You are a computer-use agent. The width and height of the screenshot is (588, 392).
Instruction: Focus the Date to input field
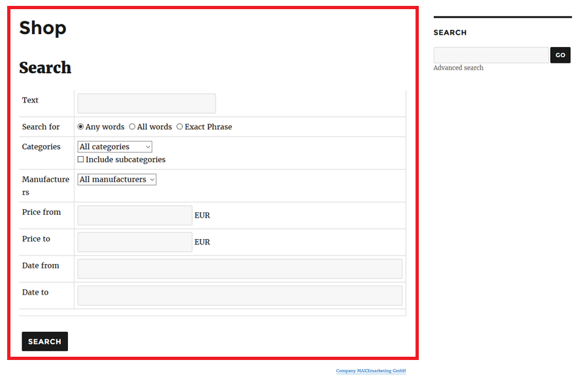coord(240,295)
